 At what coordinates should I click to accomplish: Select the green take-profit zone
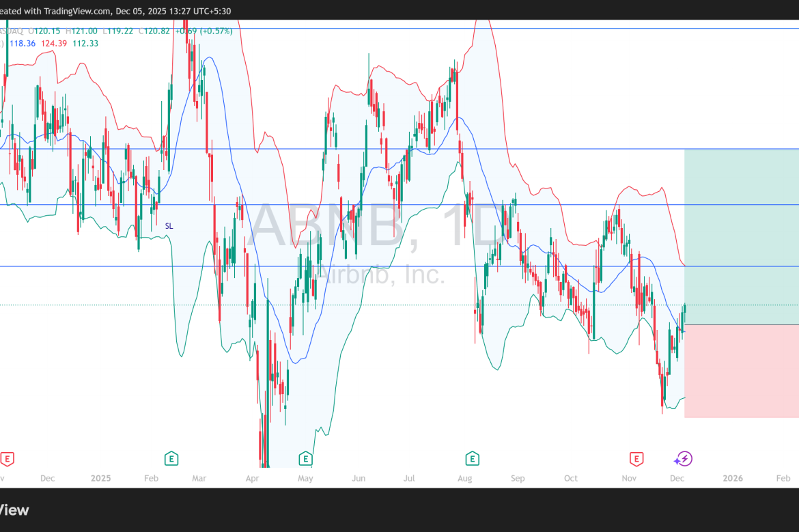point(741,236)
